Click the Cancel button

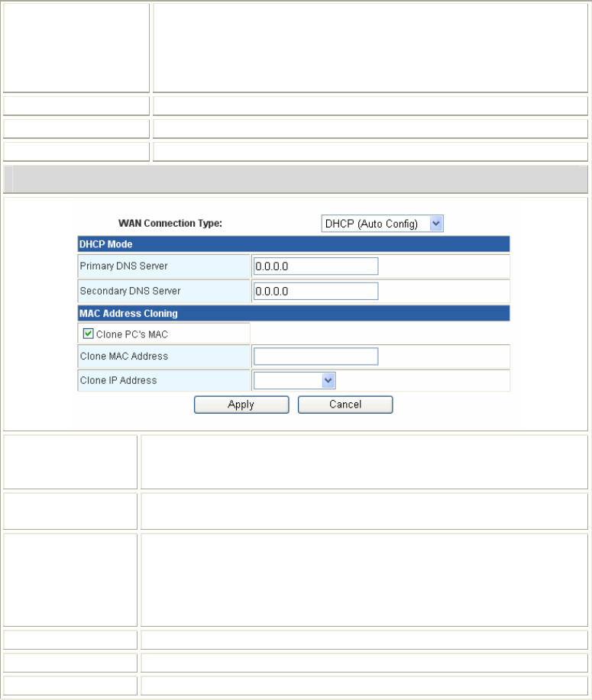345,405
